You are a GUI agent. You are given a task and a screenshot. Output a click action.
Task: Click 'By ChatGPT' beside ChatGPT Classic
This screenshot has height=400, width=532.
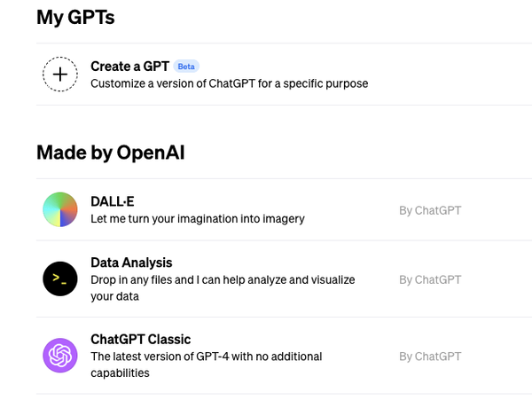click(430, 357)
